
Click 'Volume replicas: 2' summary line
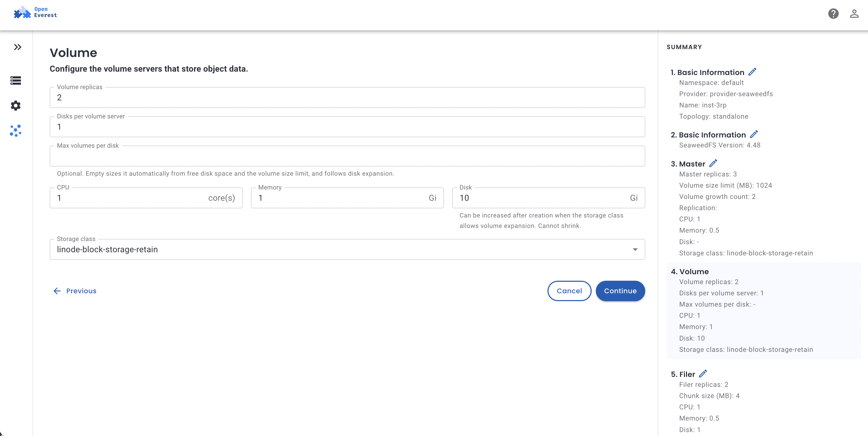tap(709, 282)
